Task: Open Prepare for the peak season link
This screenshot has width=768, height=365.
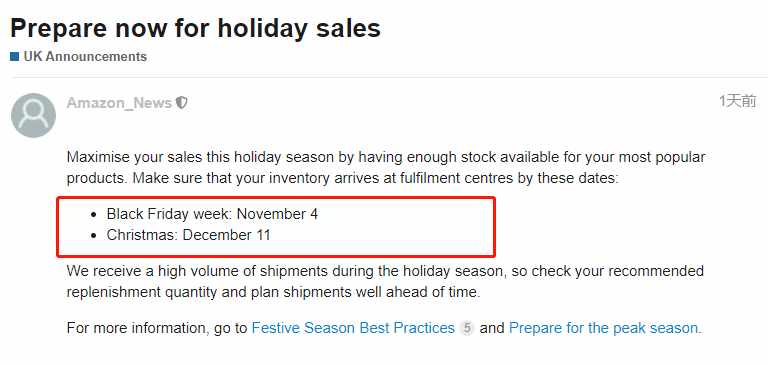Action: 605,328
